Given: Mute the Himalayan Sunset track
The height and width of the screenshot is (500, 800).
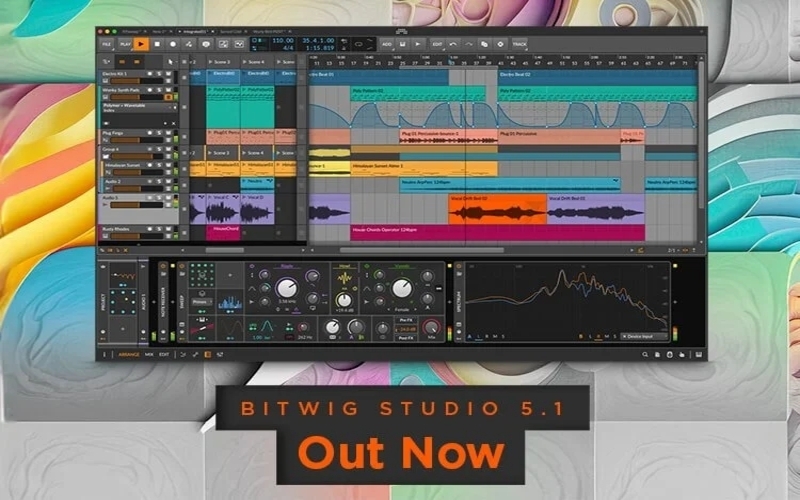Looking at the screenshot, I should click(x=168, y=165).
